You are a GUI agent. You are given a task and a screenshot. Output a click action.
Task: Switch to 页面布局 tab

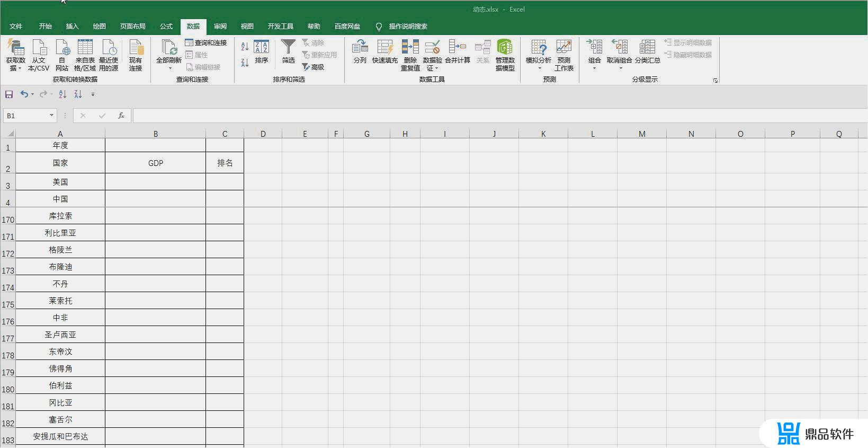pos(132,27)
